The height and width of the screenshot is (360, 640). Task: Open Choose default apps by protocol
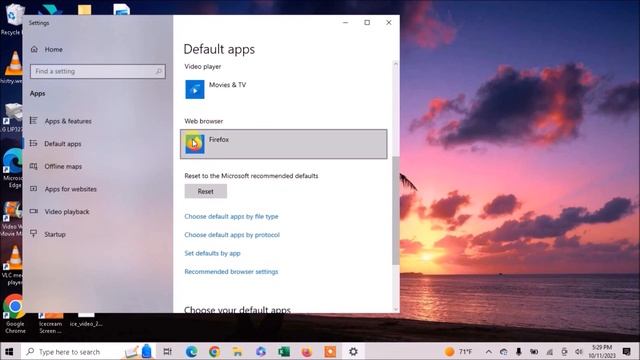pyautogui.click(x=232, y=235)
